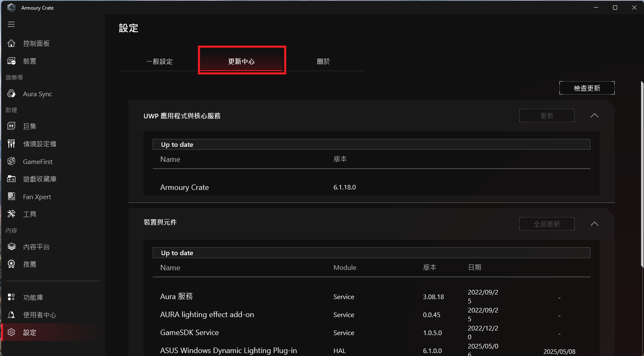Screen dimensions: 644x356
Task: Click version 0.0.45
Action: pos(431,315)
